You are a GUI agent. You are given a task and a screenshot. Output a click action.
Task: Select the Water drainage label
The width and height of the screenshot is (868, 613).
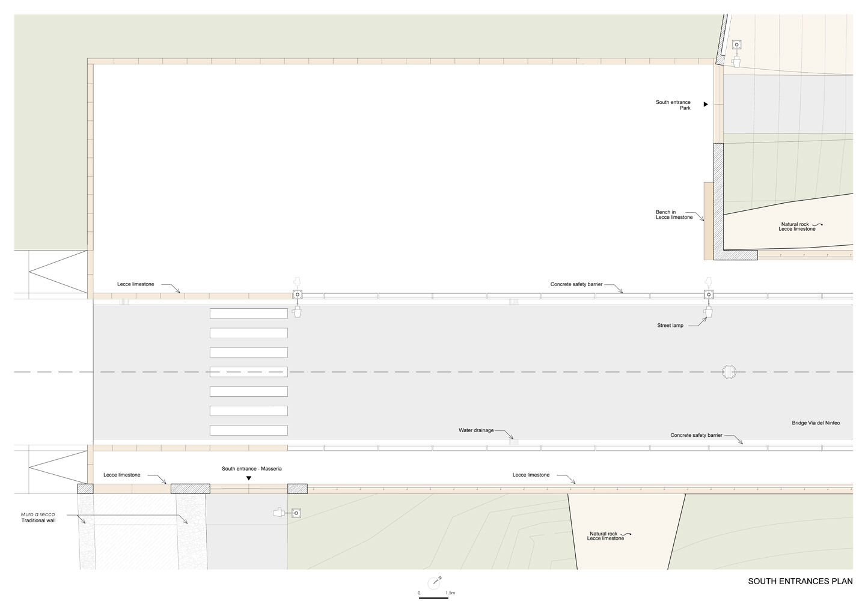point(476,430)
